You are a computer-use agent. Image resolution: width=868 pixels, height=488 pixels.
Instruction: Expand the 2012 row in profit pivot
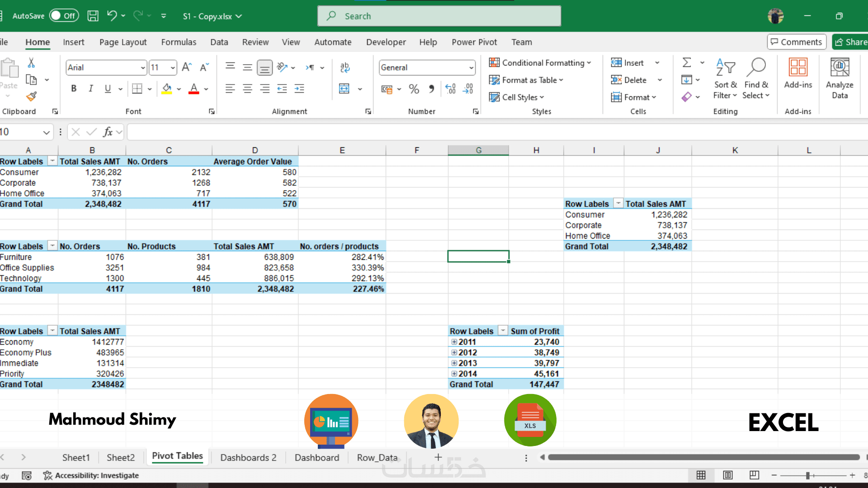pyautogui.click(x=454, y=352)
